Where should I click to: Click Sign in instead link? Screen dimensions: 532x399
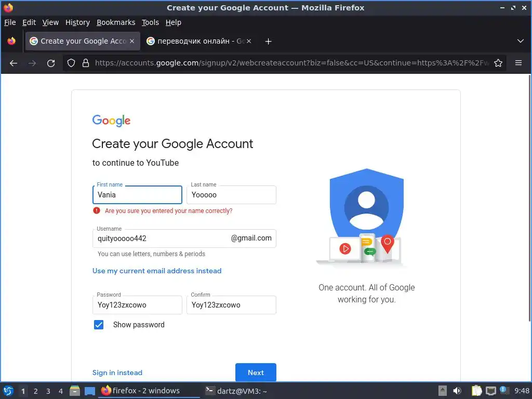[117, 373]
